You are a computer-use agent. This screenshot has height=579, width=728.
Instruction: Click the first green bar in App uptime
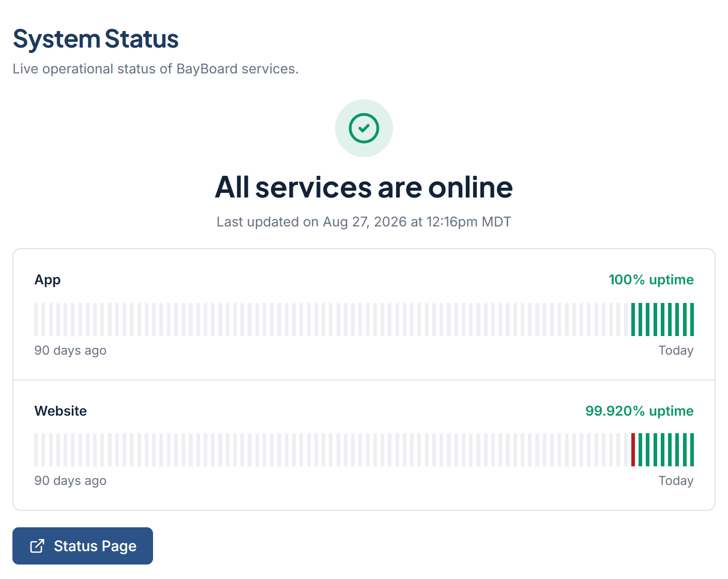pyautogui.click(x=633, y=319)
